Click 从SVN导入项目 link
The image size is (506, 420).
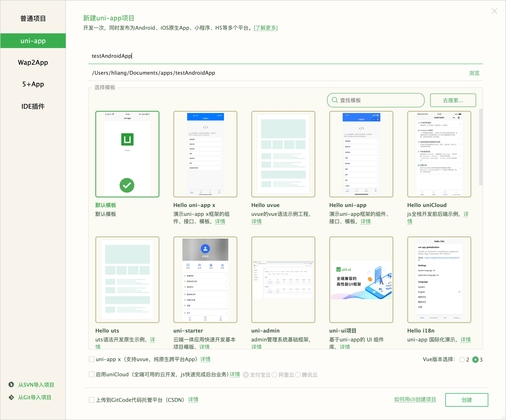(36, 384)
